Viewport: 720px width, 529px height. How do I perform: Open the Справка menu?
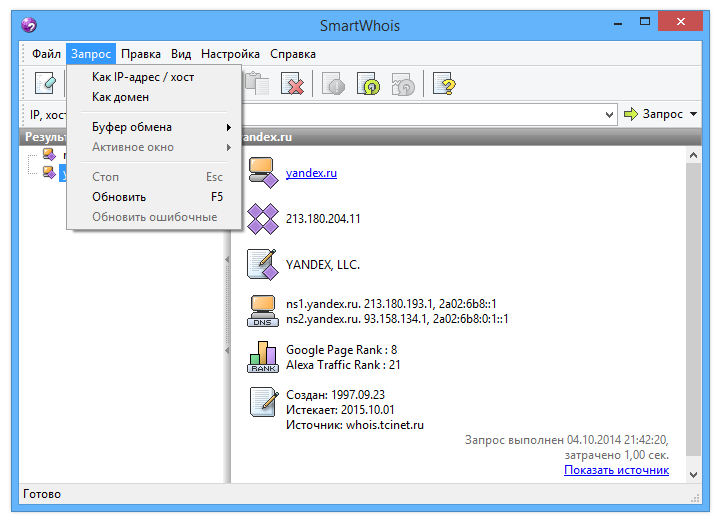(293, 54)
